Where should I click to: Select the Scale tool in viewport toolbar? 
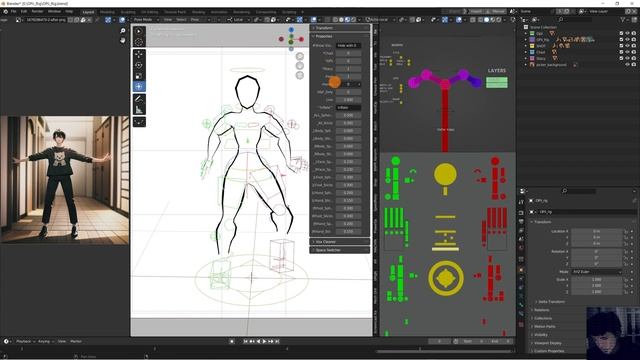[139, 76]
